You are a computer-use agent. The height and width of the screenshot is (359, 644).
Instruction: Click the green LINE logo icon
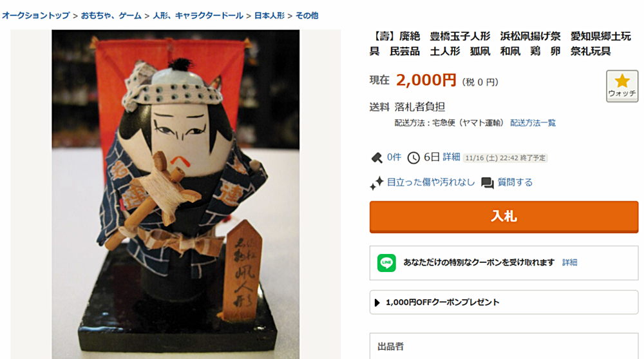386,263
